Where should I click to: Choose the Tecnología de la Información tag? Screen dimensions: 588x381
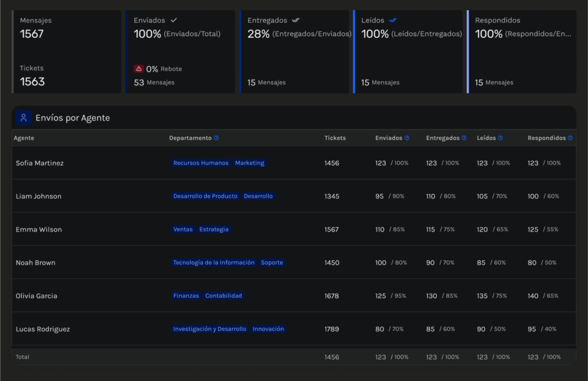pos(214,263)
